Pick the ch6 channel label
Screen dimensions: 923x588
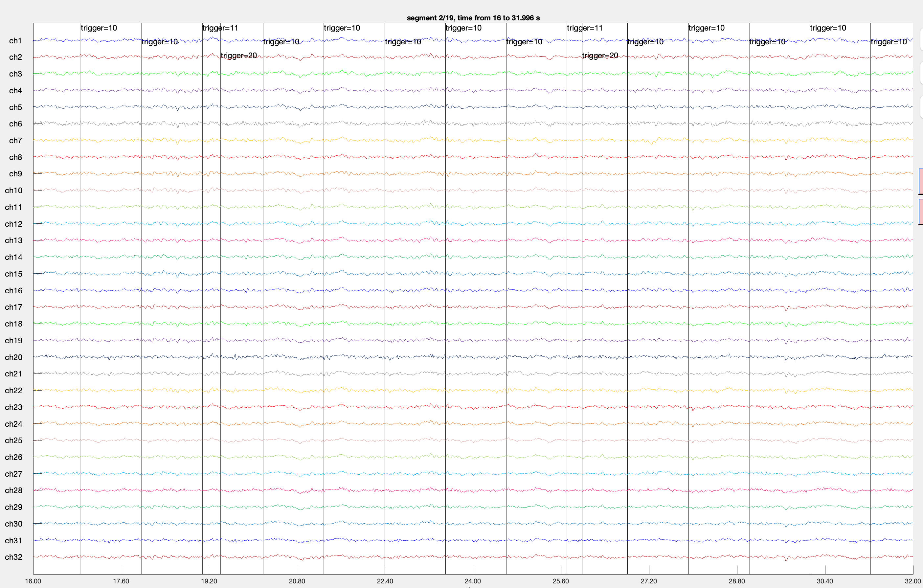(x=15, y=124)
